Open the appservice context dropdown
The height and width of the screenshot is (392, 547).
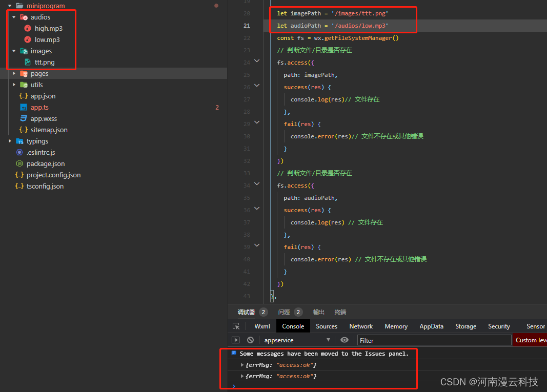tap(297, 340)
